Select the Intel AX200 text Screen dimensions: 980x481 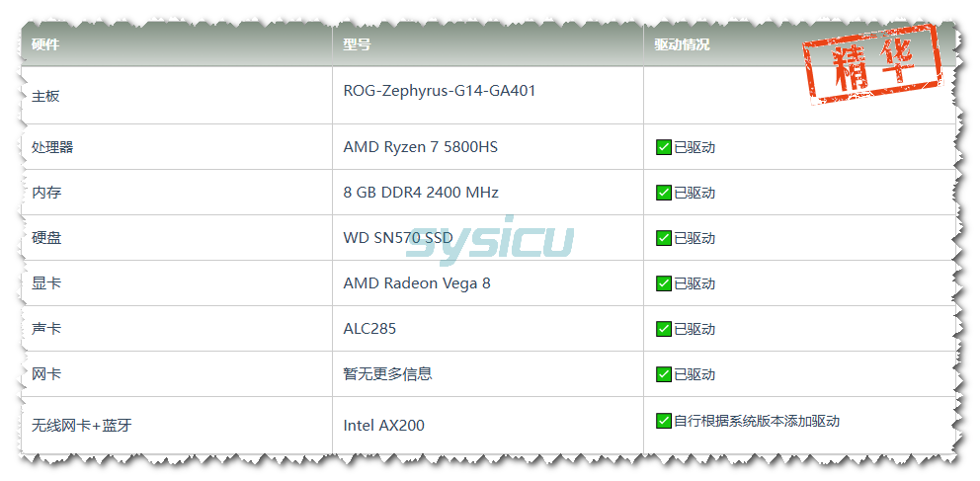[383, 426]
